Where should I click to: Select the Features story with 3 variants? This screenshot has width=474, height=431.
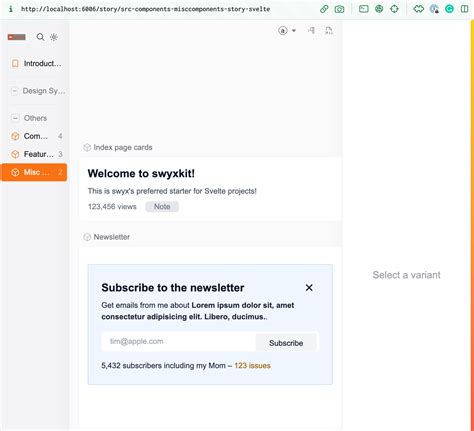[x=35, y=154]
